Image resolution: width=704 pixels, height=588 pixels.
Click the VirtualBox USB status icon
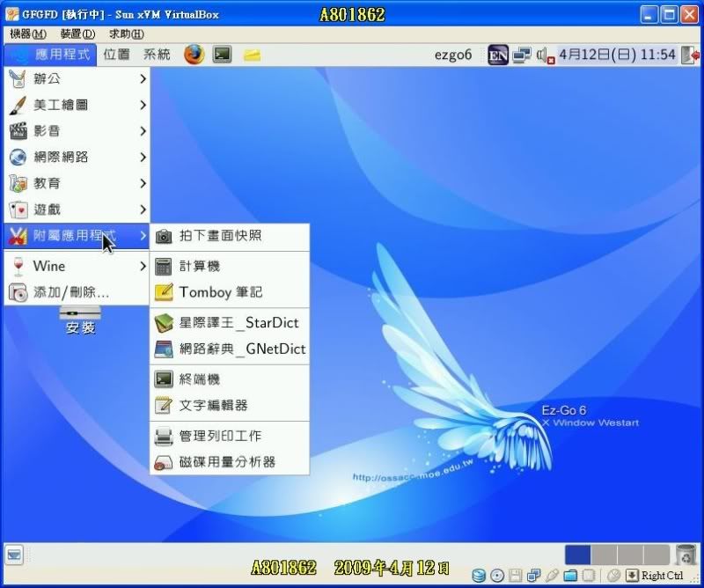point(553,576)
